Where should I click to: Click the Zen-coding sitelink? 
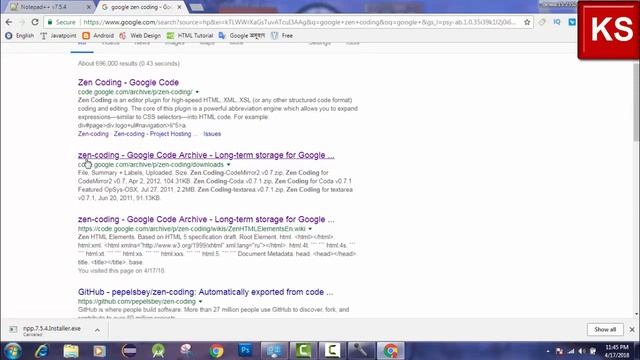[93, 134]
